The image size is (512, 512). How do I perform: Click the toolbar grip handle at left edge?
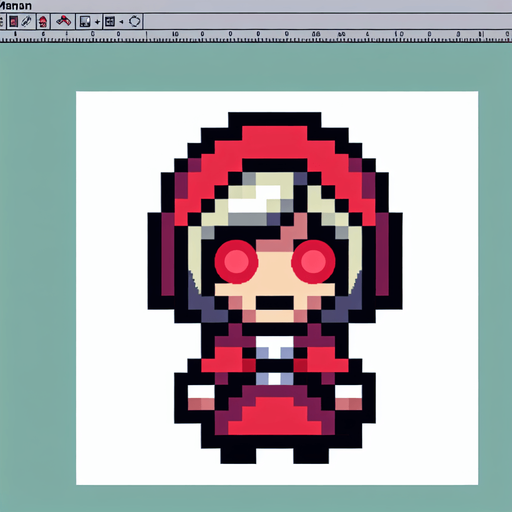point(1,22)
